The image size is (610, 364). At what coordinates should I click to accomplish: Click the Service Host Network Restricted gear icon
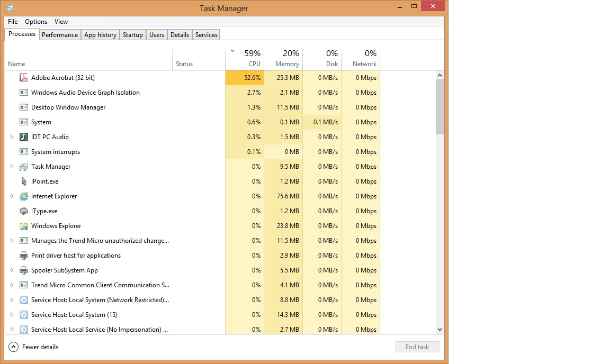[x=24, y=300]
